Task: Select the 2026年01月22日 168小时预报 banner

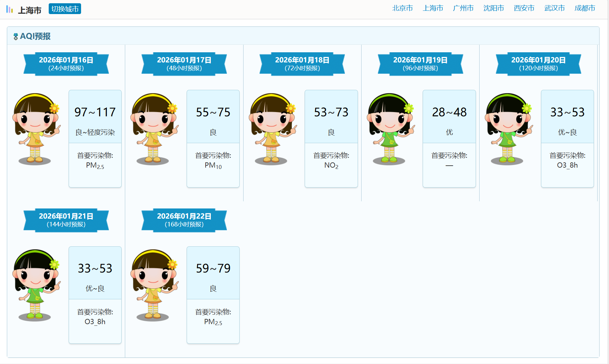Action: (x=184, y=220)
